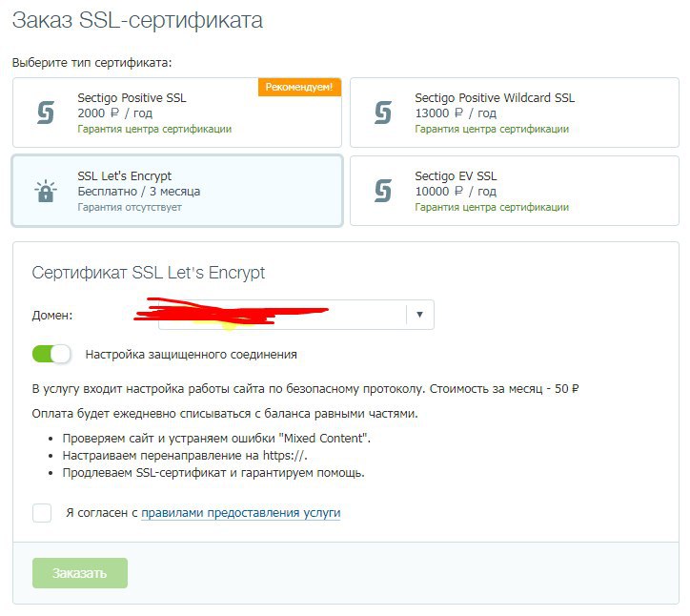Click the "Заказ SSL-сертификата" page title
Screen dimensions: 690x616
point(138,20)
